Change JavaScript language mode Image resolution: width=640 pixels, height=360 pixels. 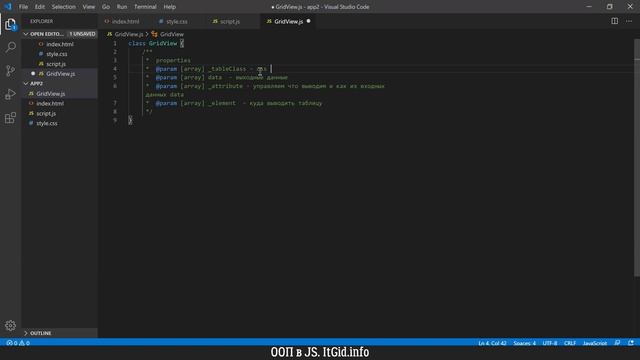[595, 343]
